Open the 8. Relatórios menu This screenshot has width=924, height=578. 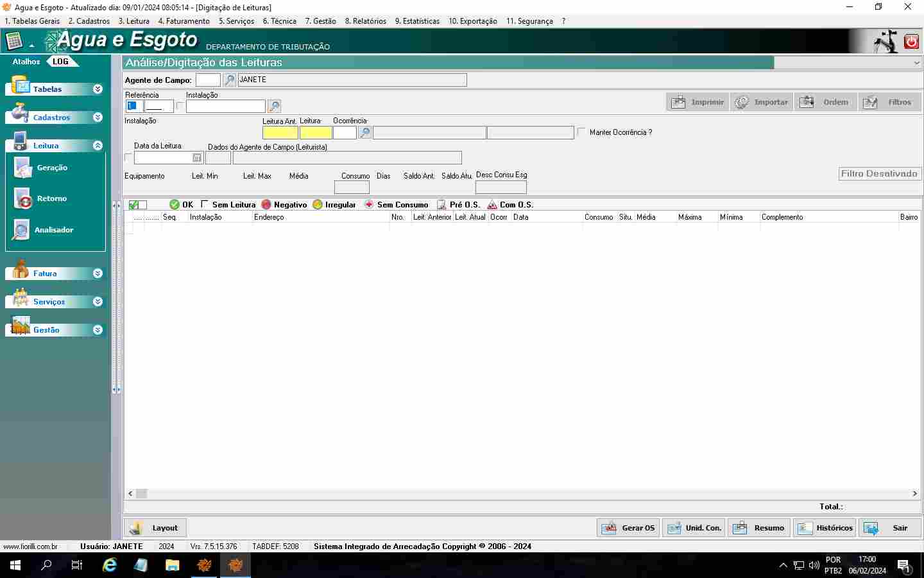tap(365, 21)
